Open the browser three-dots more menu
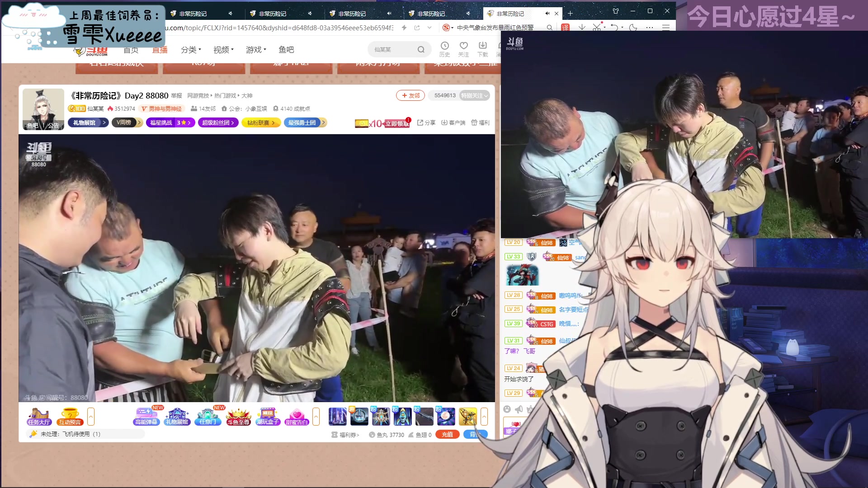868x488 pixels. coord(650,28)
